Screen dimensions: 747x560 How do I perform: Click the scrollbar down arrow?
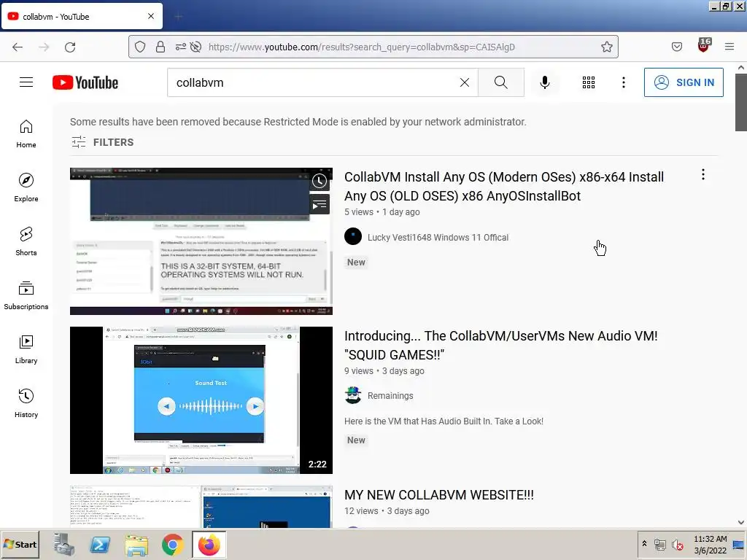click(x=741, y=522)
